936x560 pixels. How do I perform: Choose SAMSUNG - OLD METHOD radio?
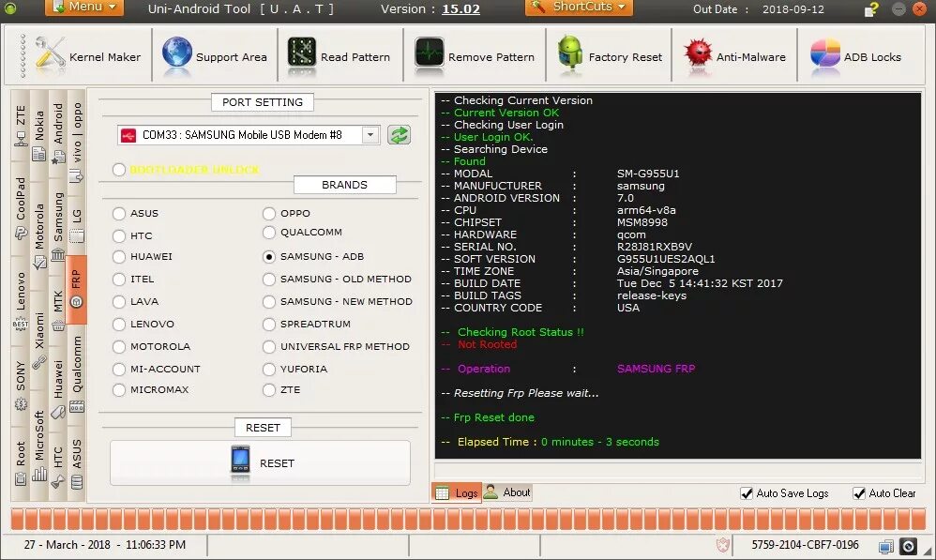(269, 279)
